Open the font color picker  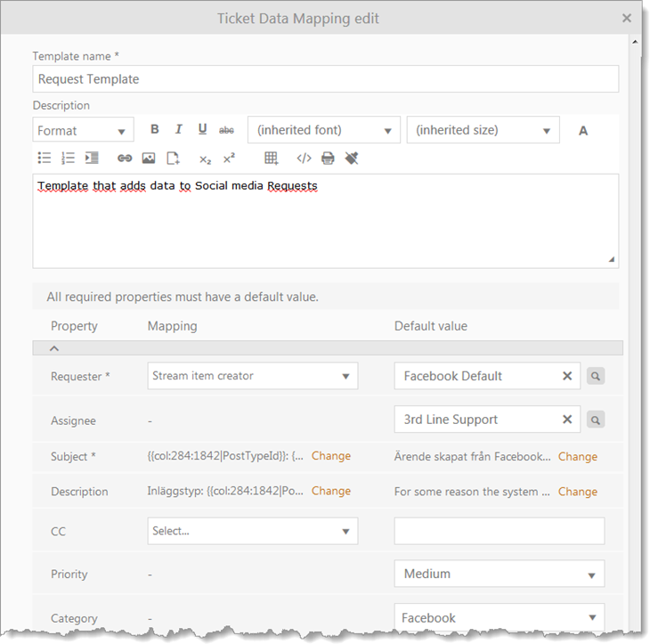click(x=583, y=131)
